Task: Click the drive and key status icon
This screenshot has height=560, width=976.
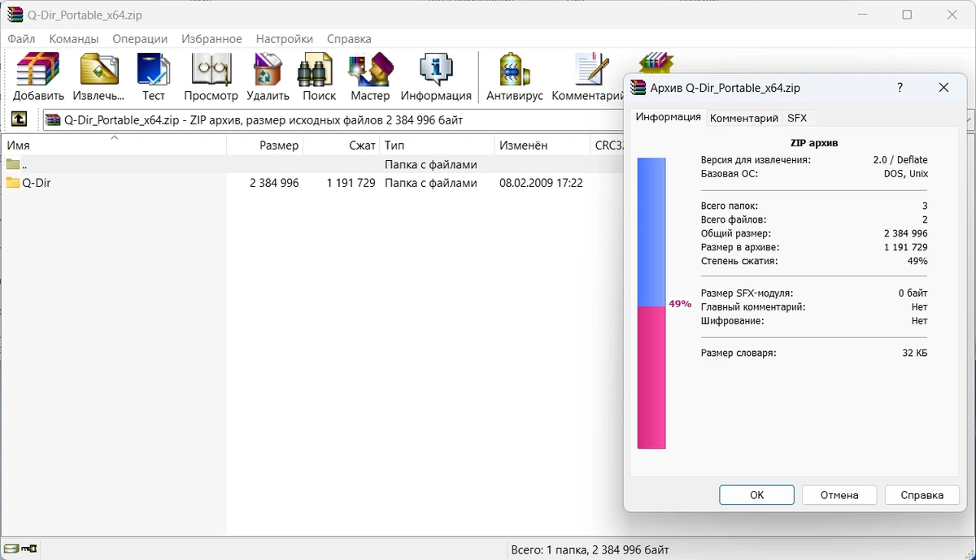Action: coord(20,549)
